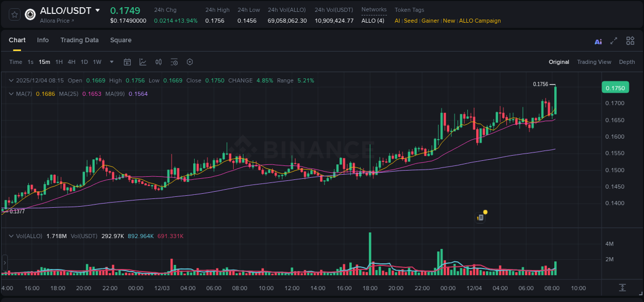Add ALLO/USDT to favorites via star icon

tap(14, 14)
